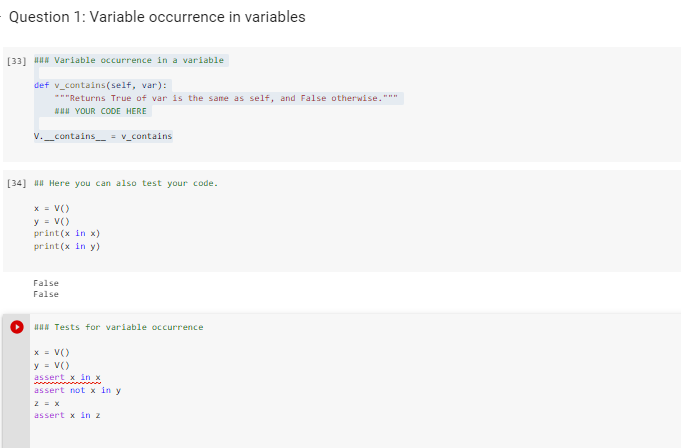681x448 pixels.
Task: Click 'y = V()' in cell 34
Action: [52, 221]
